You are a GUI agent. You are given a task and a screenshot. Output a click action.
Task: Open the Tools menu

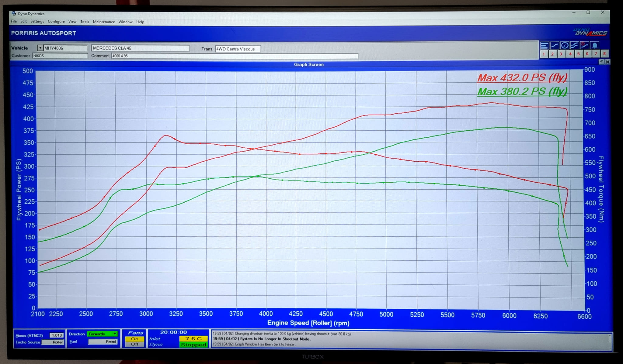point(85,22)
